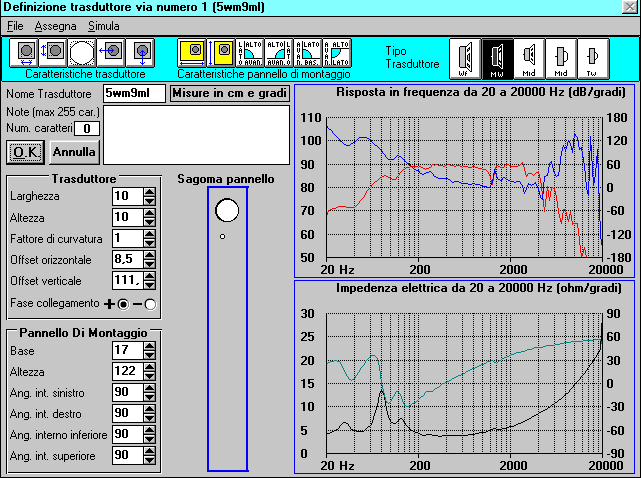This screenshot has height=478, width=641.
Task: Select the upper internal angle panel icon
Action: click(x=337, y=53)
